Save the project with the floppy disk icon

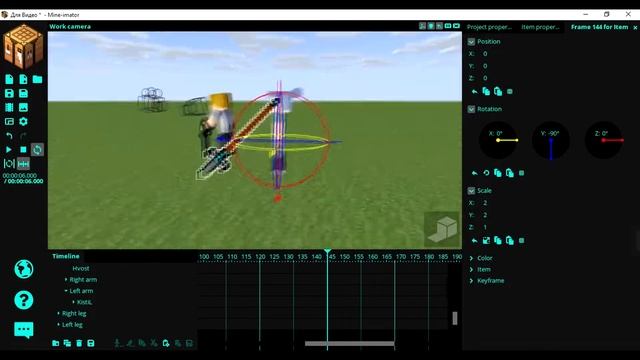click(x=9, y=93)
